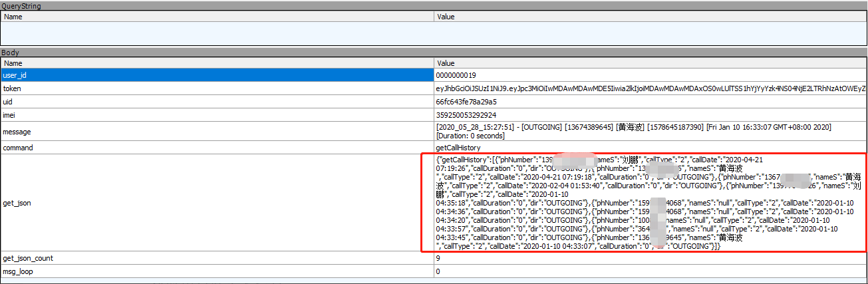This screenshot has width=868, height=284.
Task: Select the imei name cell
Action: coord(217,115)
